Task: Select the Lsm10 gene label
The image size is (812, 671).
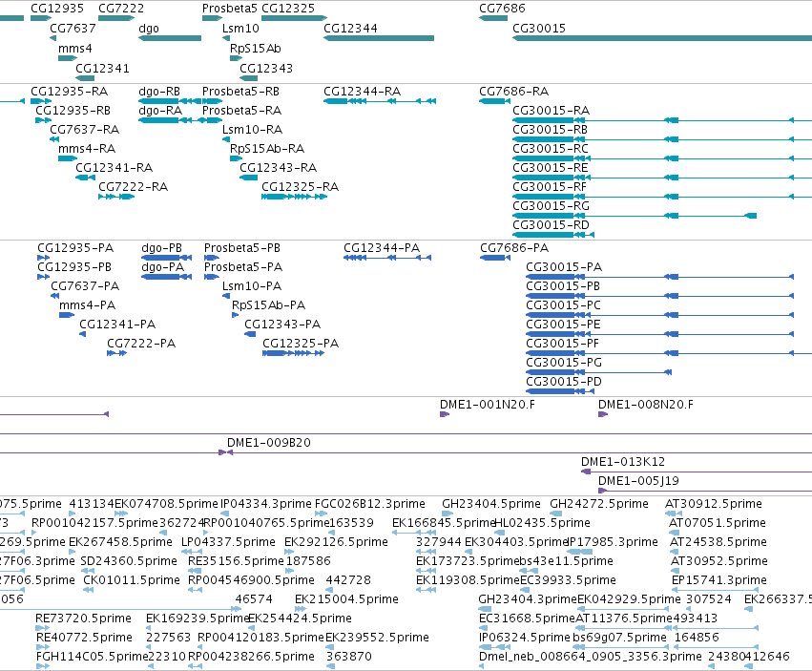Action: click(x=240, y=29)
